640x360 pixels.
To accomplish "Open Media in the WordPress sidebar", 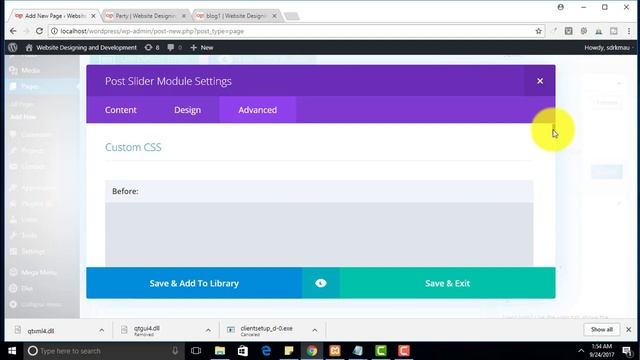I will (25, 70).
